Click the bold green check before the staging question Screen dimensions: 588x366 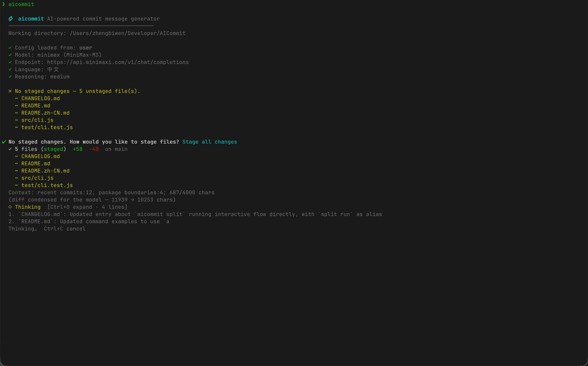click(x=4, y=142)
